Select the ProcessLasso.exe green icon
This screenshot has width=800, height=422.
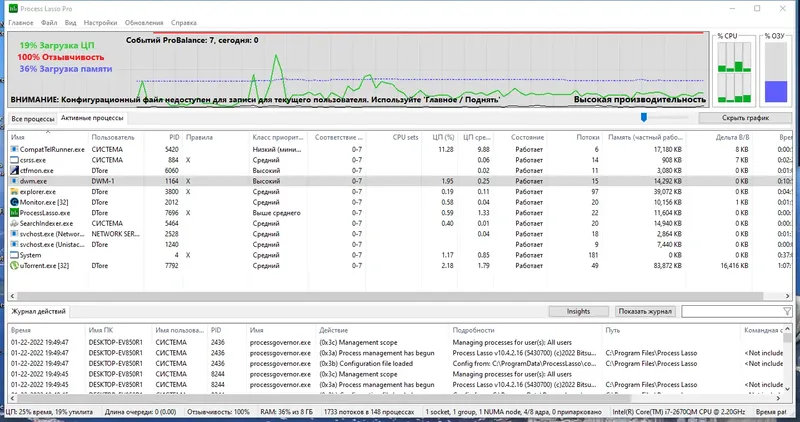pyautogui.click(x=14, y=213)
